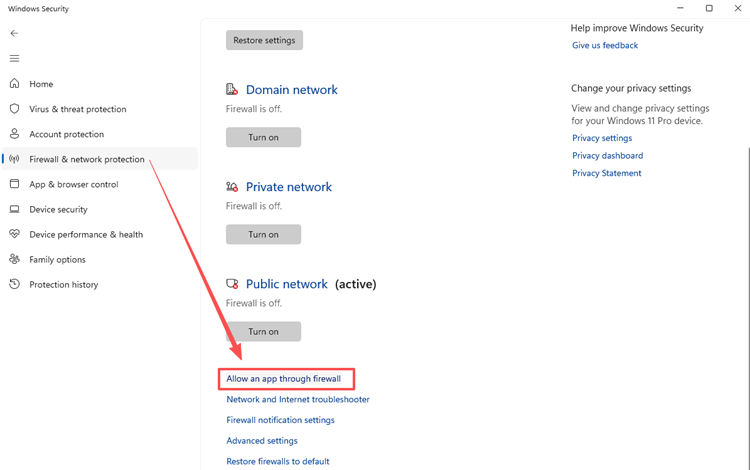Click the Protection history clock icon
The width and height of the screenshot is (750, 470).
coord(15,284)
